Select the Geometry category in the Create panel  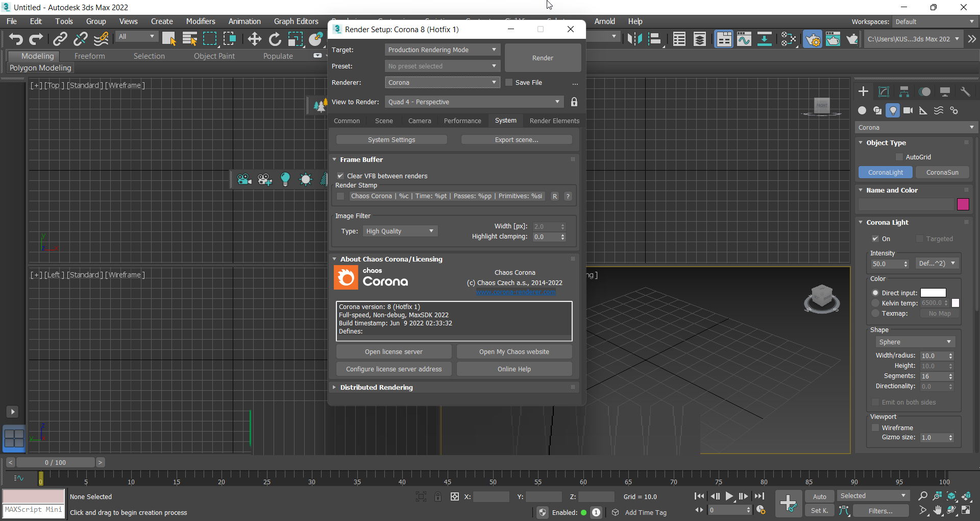click(862, 110)
